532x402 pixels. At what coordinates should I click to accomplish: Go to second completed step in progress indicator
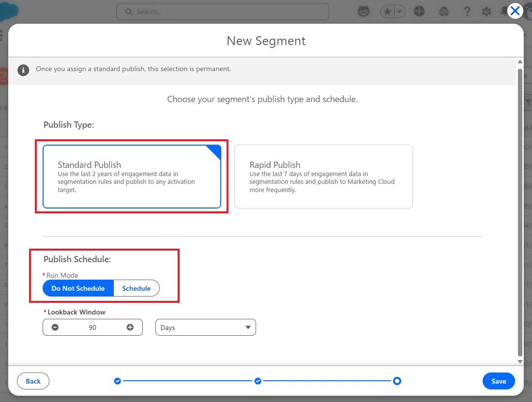click(x=258, y=381)
